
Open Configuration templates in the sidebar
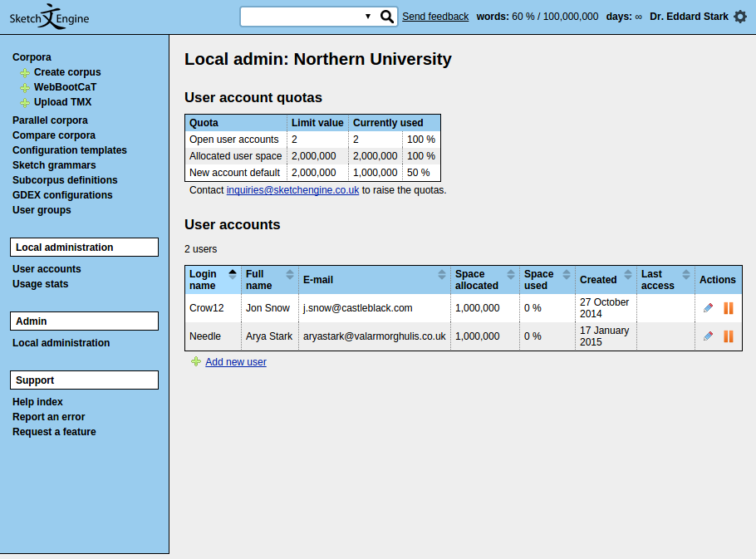(70, 150)
